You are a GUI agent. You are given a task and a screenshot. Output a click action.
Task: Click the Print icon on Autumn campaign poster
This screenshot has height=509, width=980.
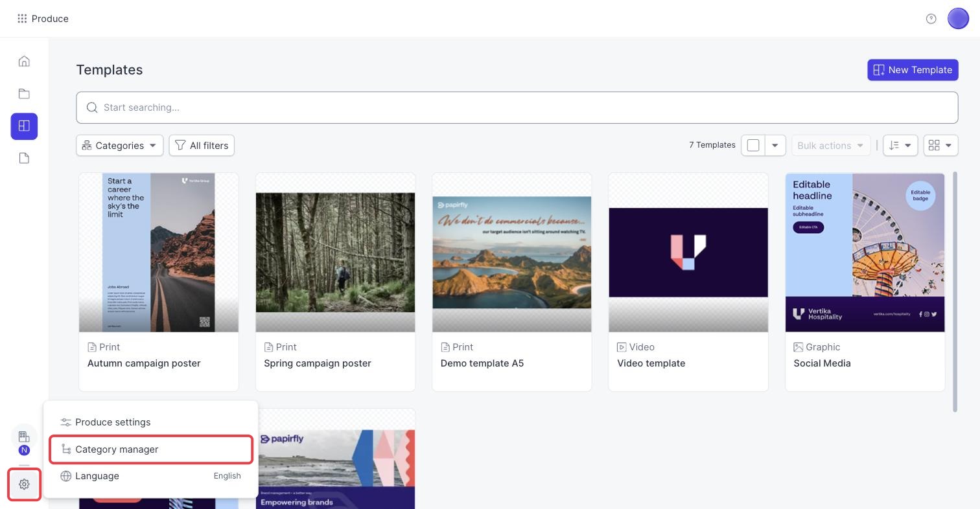click(92, 348)
